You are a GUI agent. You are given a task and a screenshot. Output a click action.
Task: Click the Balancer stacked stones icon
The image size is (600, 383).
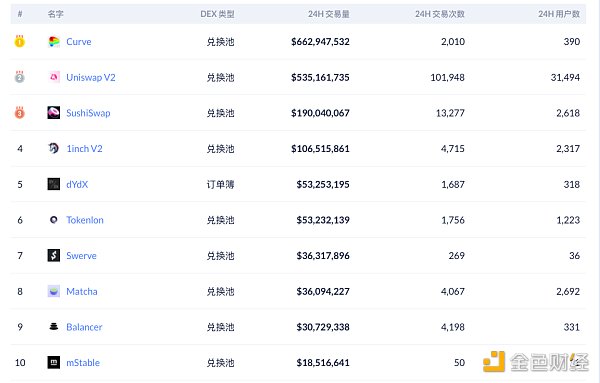(x=54, y=327)
